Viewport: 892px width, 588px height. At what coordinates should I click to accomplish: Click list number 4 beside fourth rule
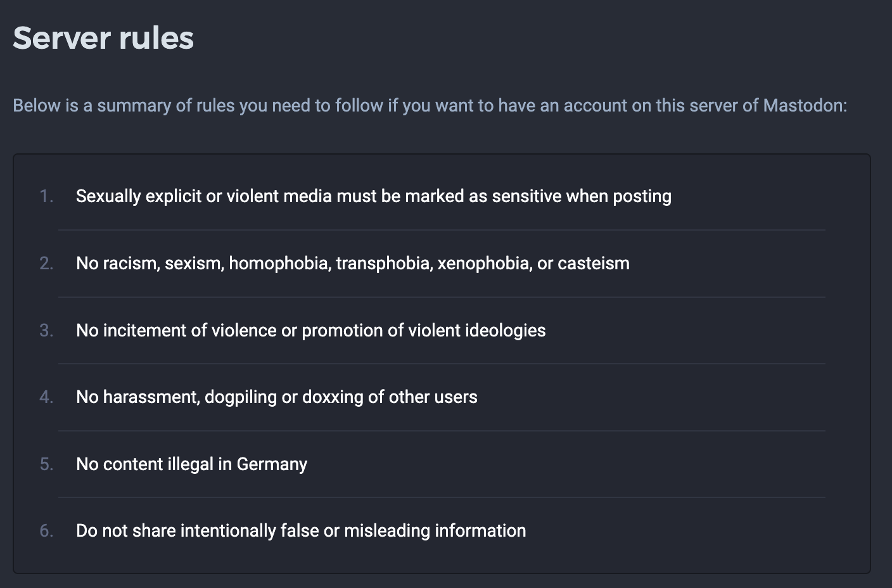pyautogui.click(x=46, y=397)
